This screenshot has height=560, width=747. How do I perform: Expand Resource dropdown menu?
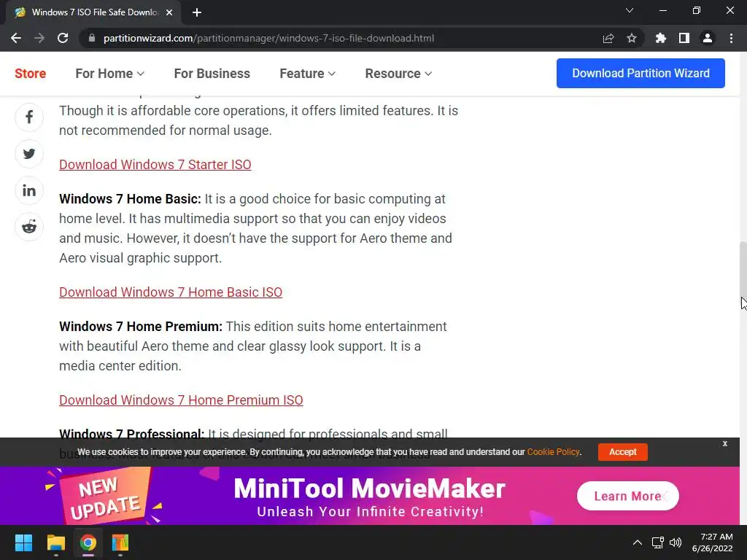398,74
